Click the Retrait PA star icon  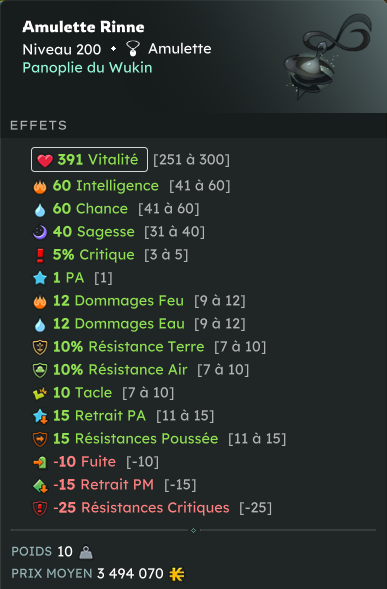tap(40, 416)
